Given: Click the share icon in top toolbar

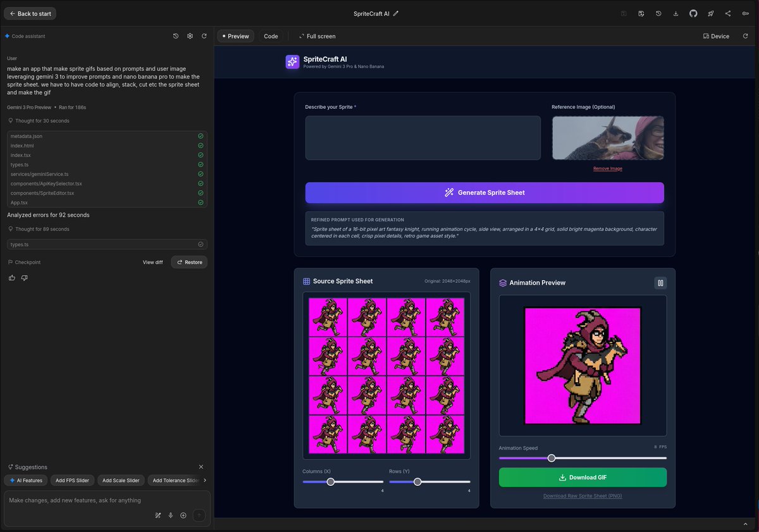Looking at the screenshot, I should (727, 13).
